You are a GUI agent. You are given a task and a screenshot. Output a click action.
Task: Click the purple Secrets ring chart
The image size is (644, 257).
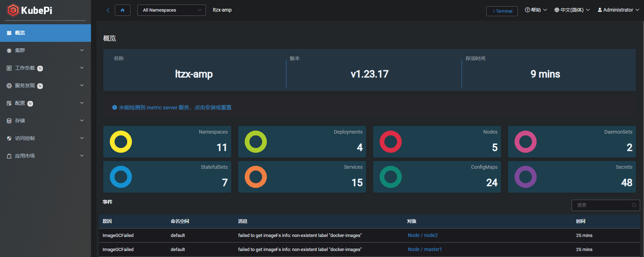tap(526, 177)
